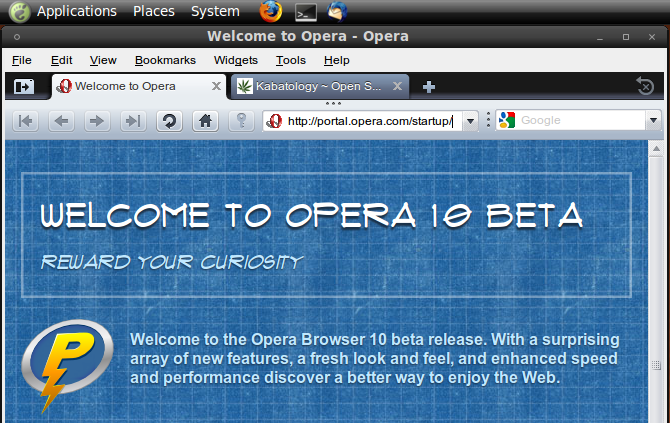
Task: Reload the current page
Action: [x=169, y=121]
